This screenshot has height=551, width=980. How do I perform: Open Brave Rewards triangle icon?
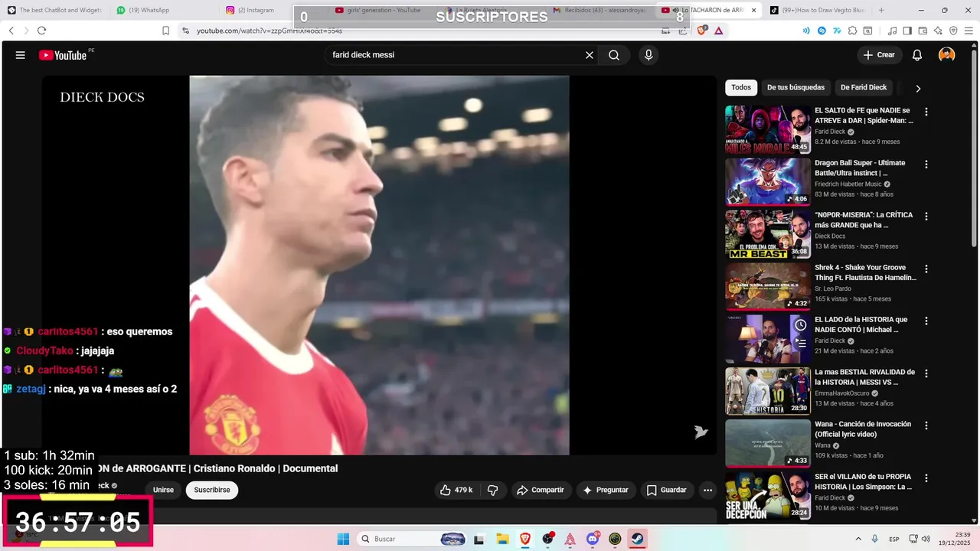(718, 31)
